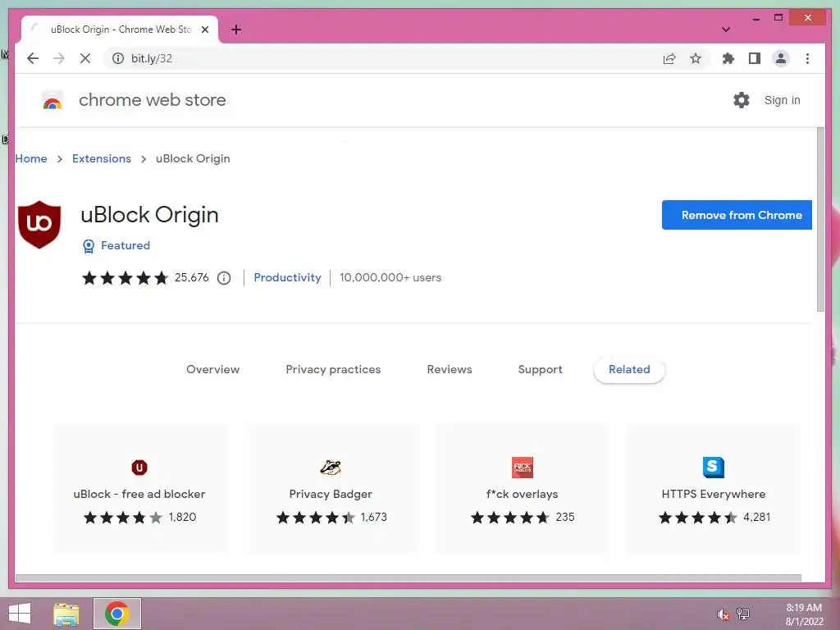Click Remove from Chrome button
Screen dimensions: 840x630
tap(737, 215)
